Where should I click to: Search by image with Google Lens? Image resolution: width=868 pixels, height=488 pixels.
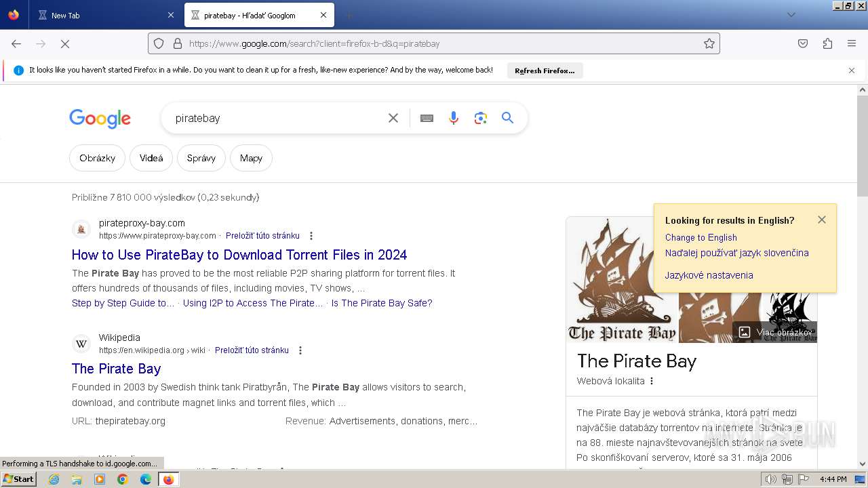pos(481,118)
